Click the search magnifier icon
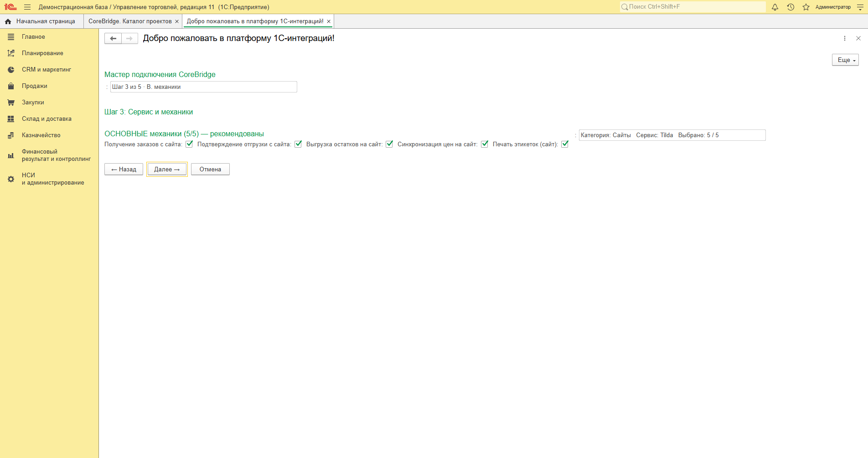The width and height of the screenshot is (868, 458). 625,7
